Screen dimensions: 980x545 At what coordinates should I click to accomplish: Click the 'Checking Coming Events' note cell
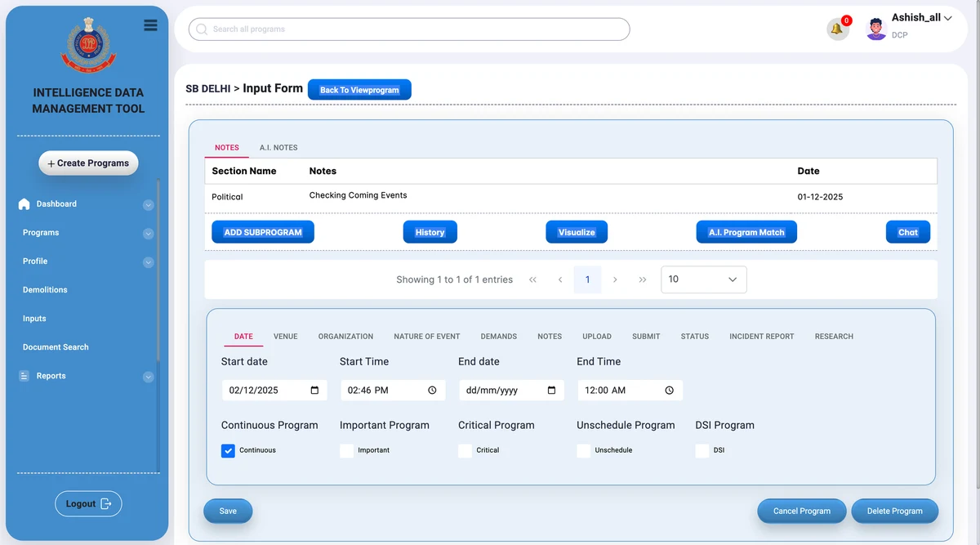pyautogui.click(x=358, y=196)
